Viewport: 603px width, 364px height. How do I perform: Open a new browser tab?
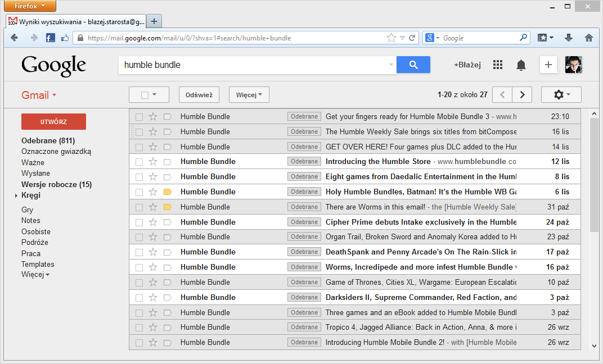click(x=154, y=21)
